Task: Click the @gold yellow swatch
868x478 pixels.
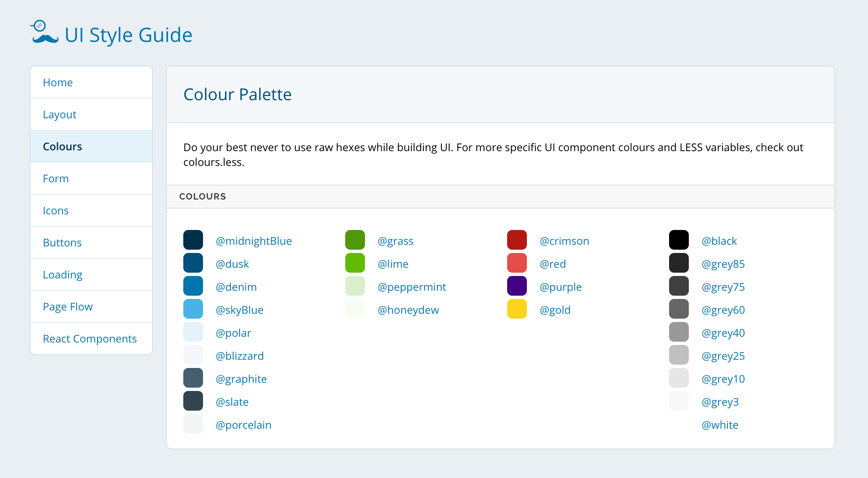Action: click(x=517, y=308)
